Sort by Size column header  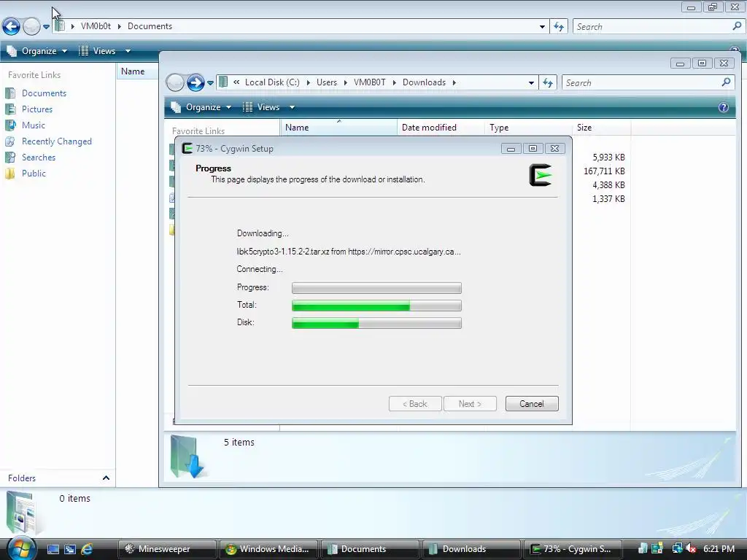pos(601,128)
